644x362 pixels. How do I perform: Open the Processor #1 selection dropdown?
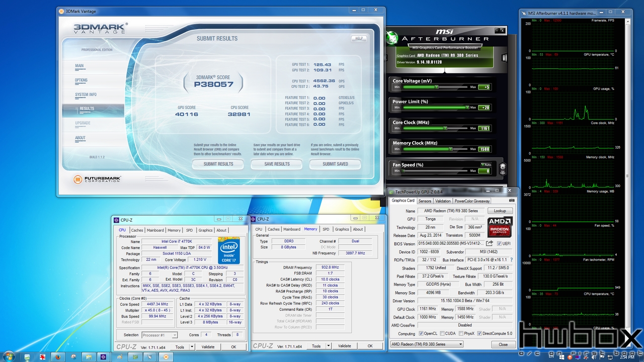(159, 335)
